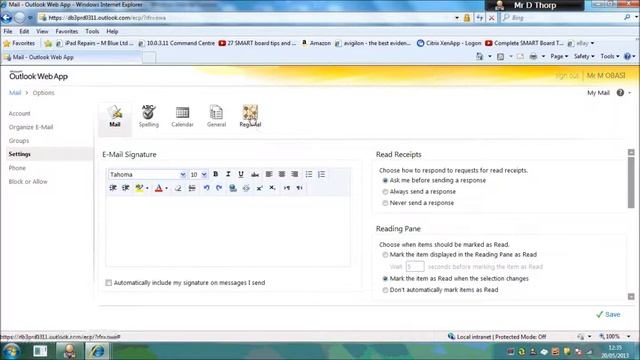Click in the signature text area

click(228, 231)
